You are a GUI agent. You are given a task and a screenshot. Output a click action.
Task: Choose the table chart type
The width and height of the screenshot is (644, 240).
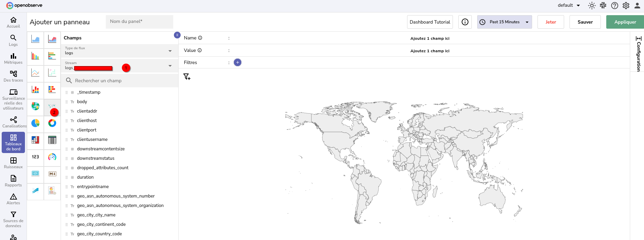coord(52,140)
